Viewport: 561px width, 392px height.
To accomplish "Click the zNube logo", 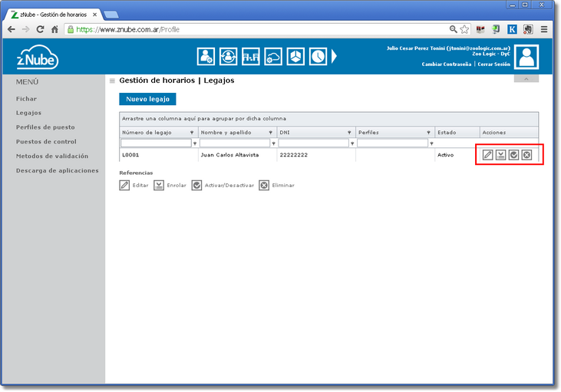I will [x=38, y=58].
